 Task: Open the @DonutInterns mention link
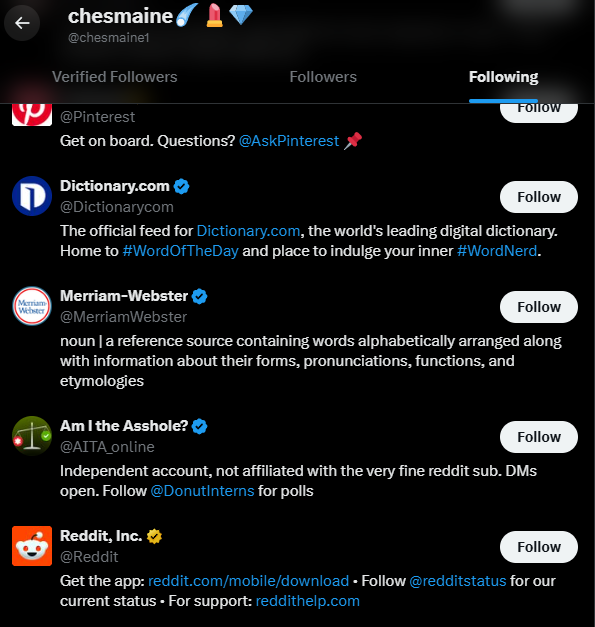(x=202, y=491)
